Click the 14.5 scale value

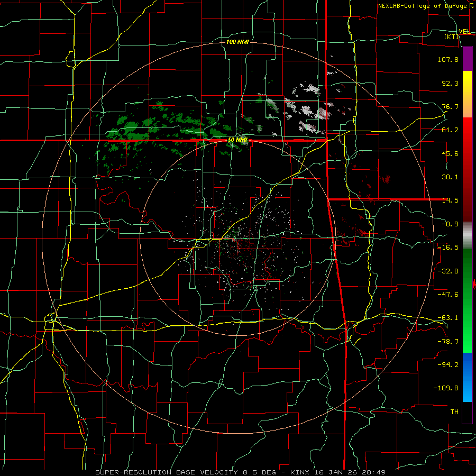coord(450,200)
